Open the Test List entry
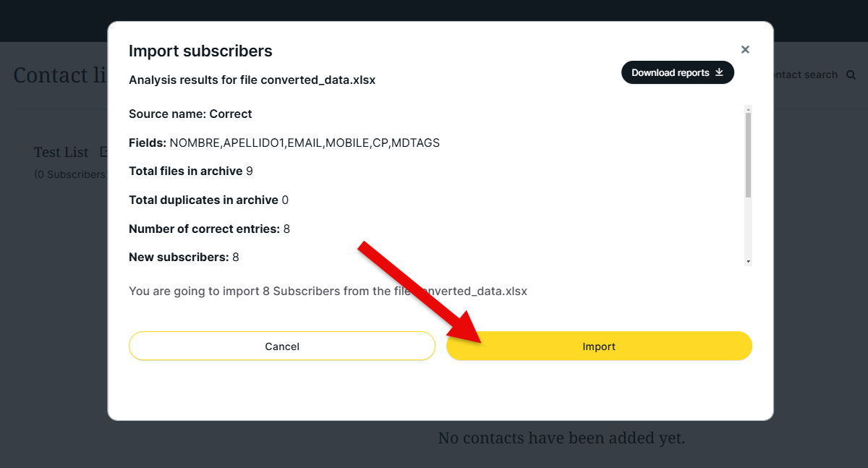The height and width of the screenshot is (468, 868). point(61,153)
